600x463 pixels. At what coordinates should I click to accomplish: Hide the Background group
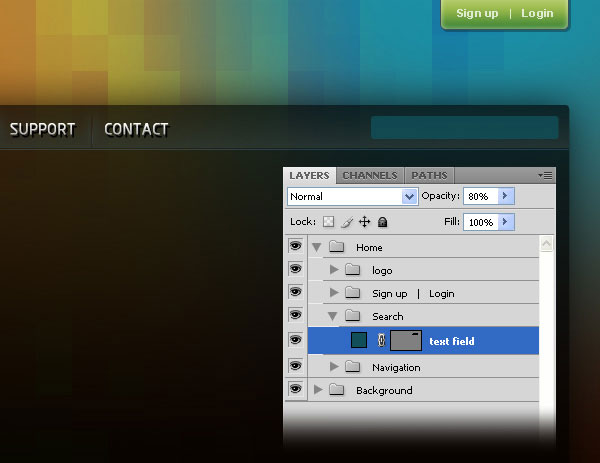[295, 389]
